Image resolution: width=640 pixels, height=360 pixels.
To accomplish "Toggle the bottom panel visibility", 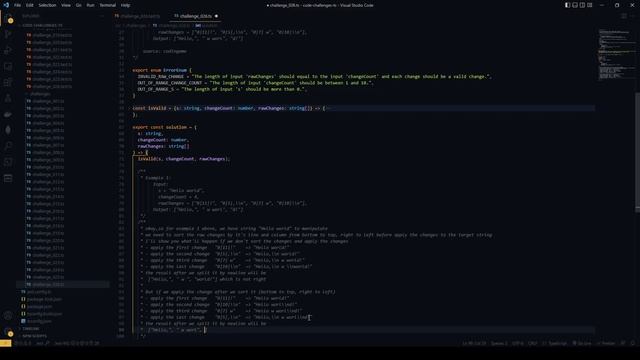I will 575,5.
